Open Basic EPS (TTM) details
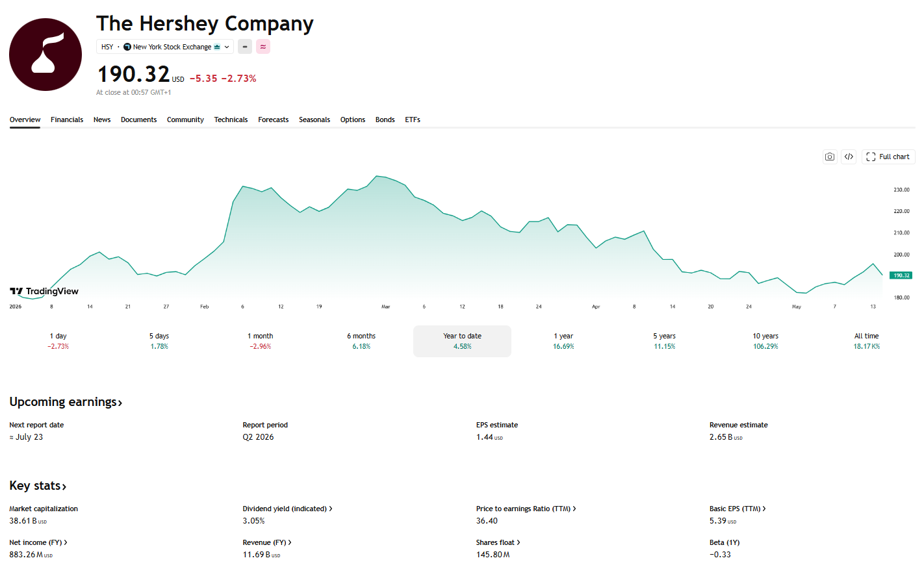The image size is (924, 569). (x=738, y=509)
